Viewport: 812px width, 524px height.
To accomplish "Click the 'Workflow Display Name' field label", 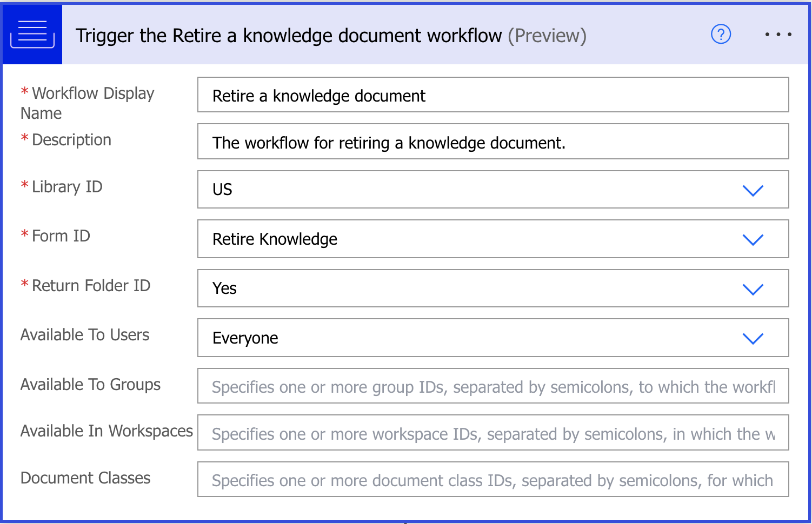I will 88,103.
